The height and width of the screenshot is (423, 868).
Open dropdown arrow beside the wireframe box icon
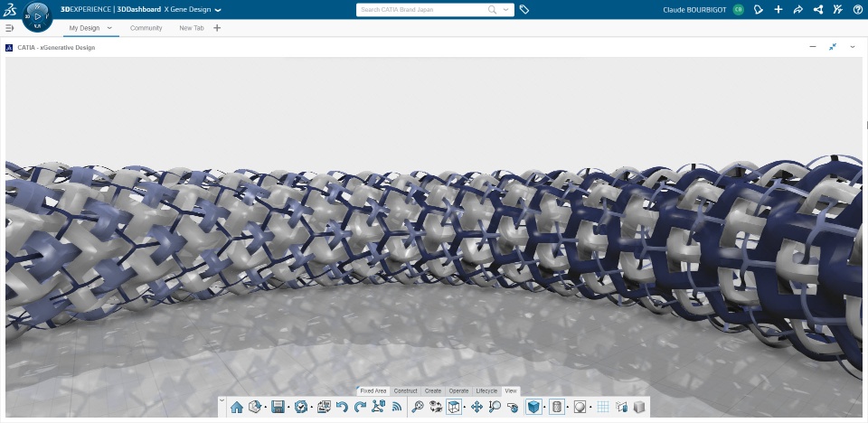(465, 408)
